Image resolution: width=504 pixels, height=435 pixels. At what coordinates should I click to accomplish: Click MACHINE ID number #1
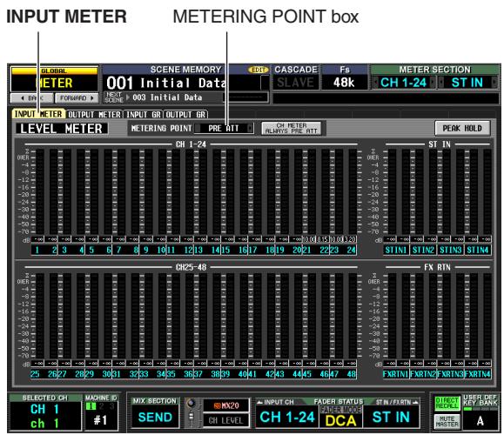pos(100,420)
